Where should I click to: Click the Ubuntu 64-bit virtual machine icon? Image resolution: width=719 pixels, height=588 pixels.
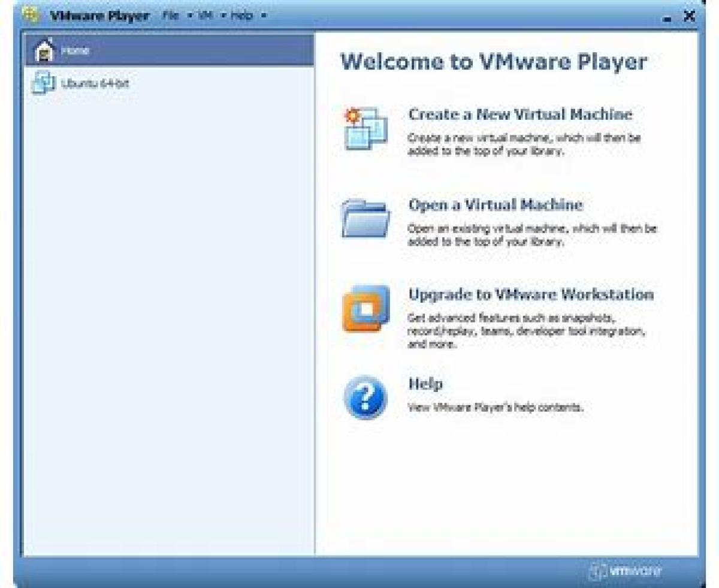pos(43,83)
